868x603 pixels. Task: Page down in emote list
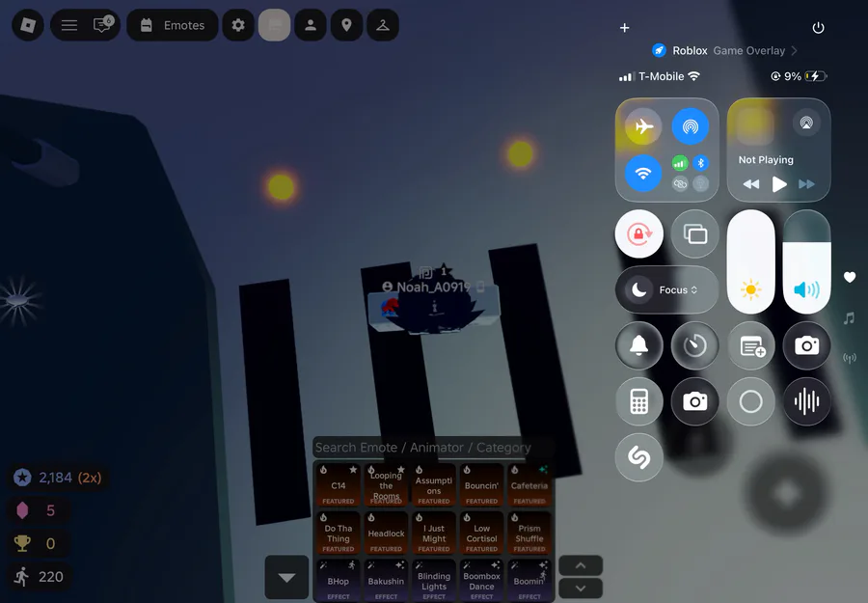581,589
